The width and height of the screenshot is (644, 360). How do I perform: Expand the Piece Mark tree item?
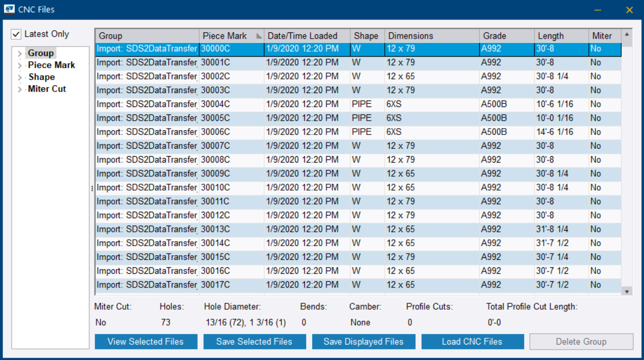pos(20,65)
